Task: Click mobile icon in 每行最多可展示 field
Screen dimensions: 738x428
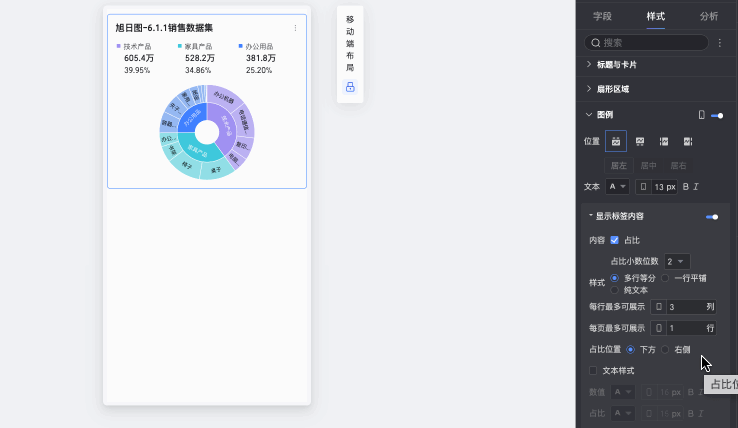Action: [658, 307]
